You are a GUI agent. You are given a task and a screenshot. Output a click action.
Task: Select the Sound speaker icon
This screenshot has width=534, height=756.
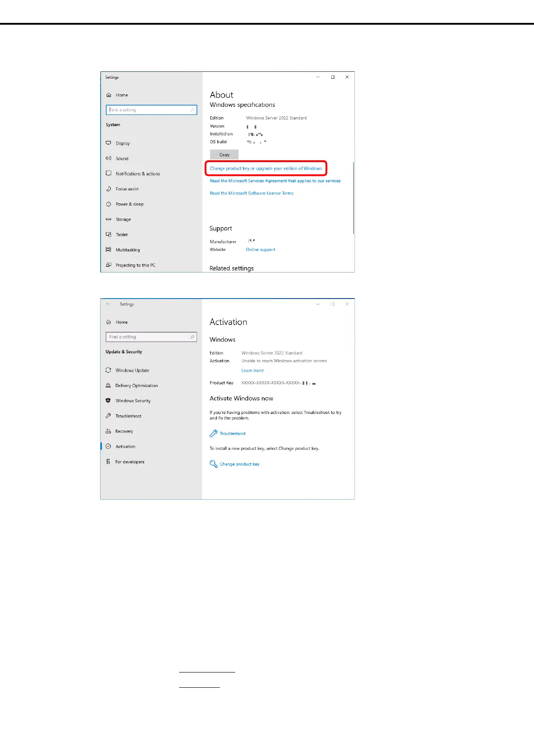(109, 158)
